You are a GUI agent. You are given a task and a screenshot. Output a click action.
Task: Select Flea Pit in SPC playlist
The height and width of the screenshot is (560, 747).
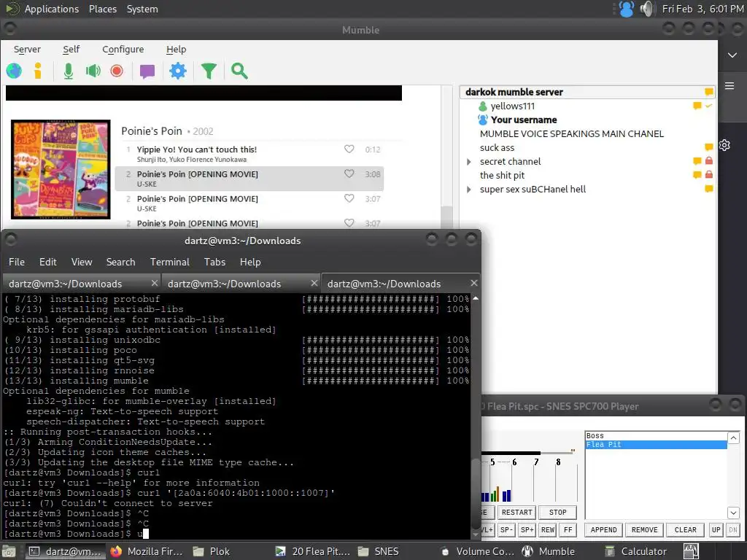[x=656, y=444]
